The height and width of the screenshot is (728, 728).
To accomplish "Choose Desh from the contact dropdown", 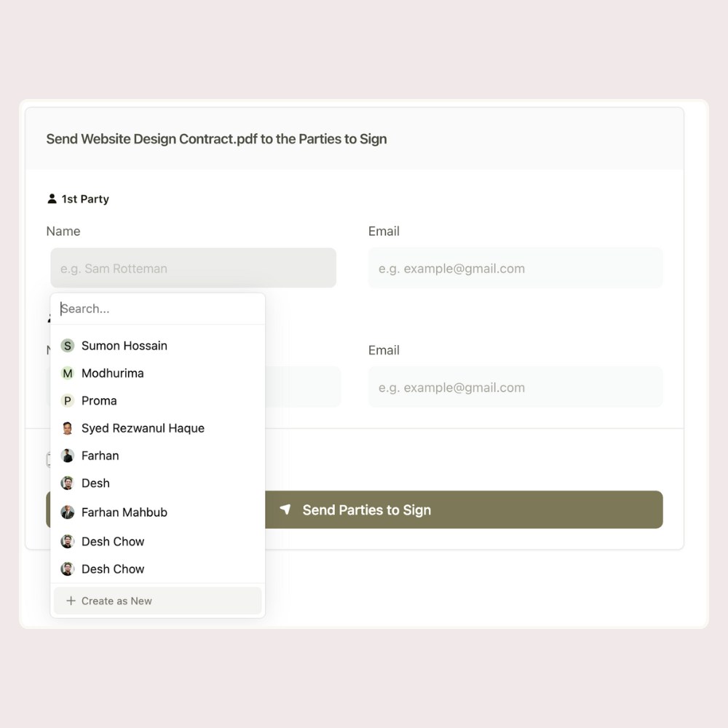I will [x=158, y=483].
